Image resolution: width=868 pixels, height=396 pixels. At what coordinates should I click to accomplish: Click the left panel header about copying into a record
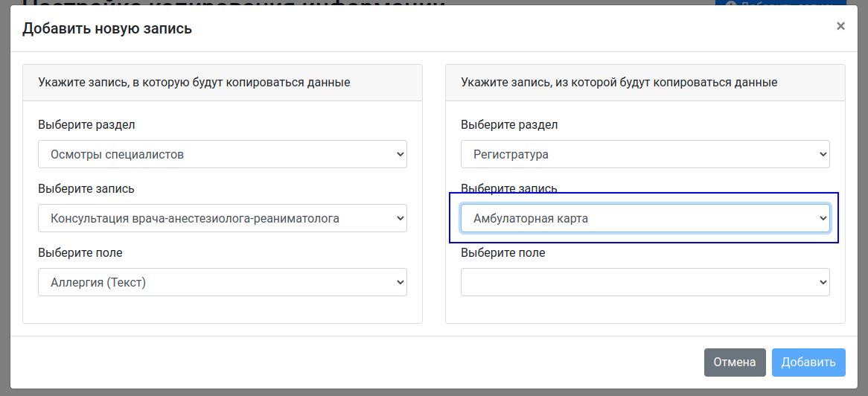[x=194, y=82]
